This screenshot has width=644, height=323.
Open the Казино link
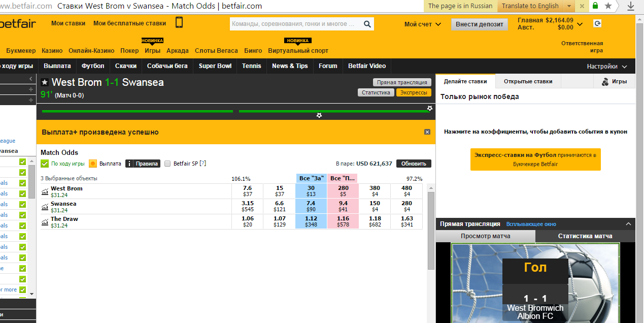52,51
